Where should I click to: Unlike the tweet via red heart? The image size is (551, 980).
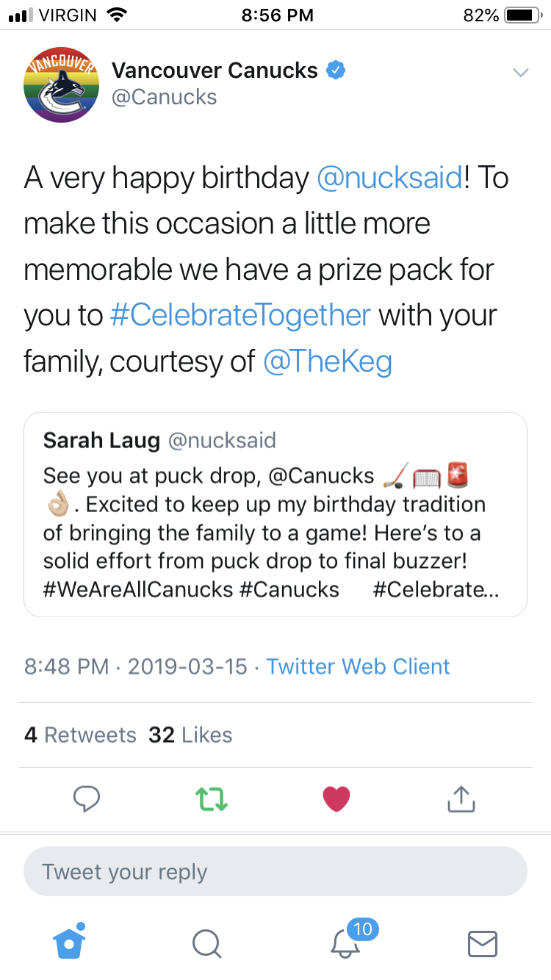[x=336, y=799]
